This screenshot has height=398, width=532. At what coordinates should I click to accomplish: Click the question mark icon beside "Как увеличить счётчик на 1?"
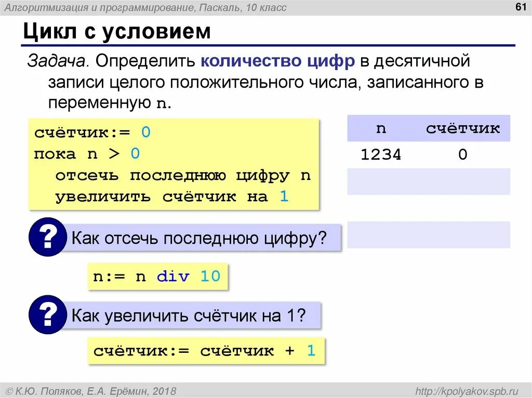[x=47, y=314]
